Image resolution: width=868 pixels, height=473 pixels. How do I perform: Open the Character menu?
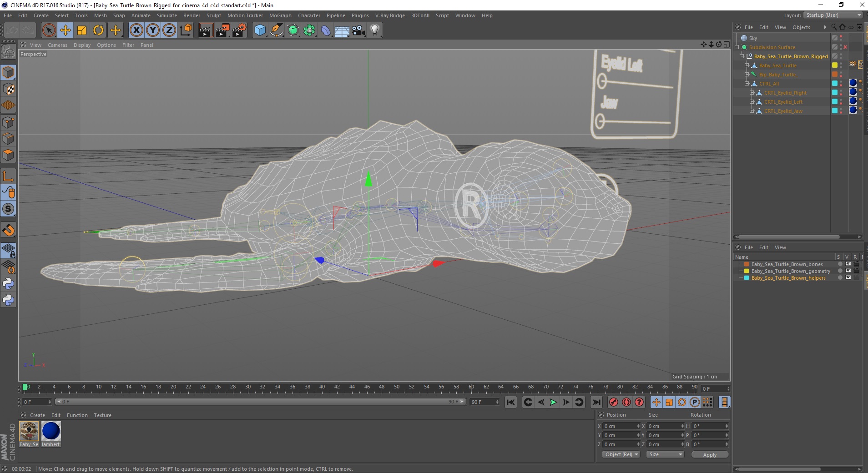309,15
